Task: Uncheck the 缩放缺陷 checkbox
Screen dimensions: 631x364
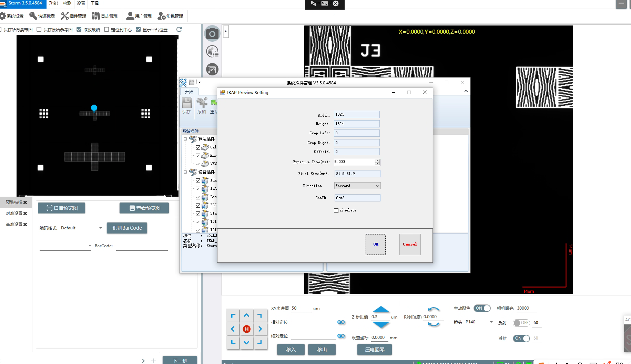Action: (x=79, y=30)
